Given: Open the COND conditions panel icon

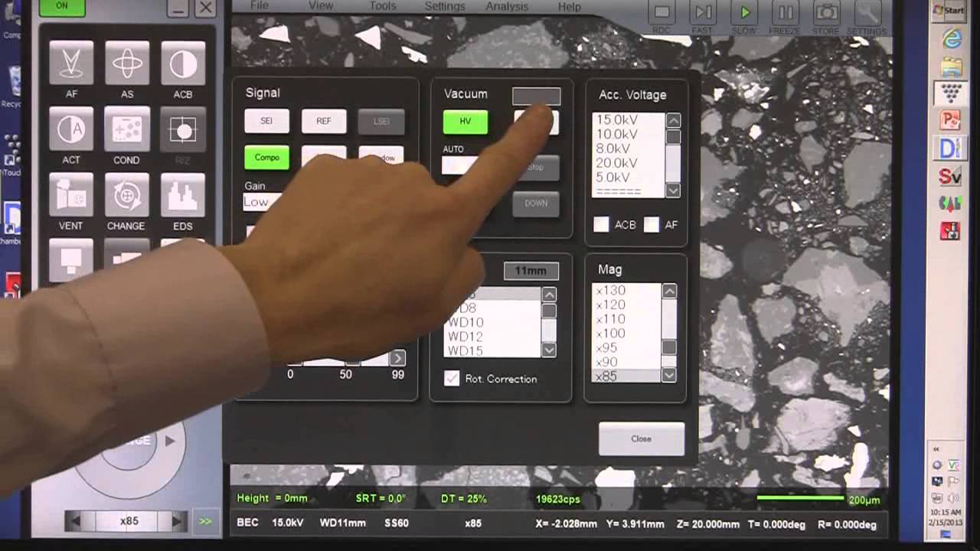Looking at the screenshot, I should coord(127,129).
